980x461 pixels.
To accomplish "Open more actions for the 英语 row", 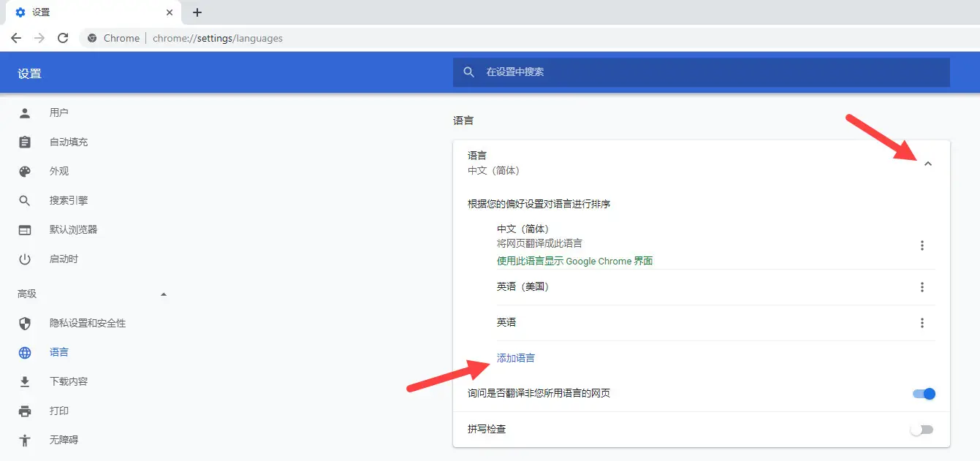I will point(922,323).
